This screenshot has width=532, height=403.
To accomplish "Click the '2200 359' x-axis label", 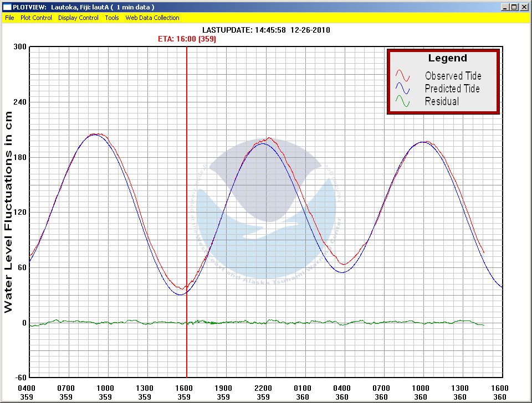I will [263, 392].
